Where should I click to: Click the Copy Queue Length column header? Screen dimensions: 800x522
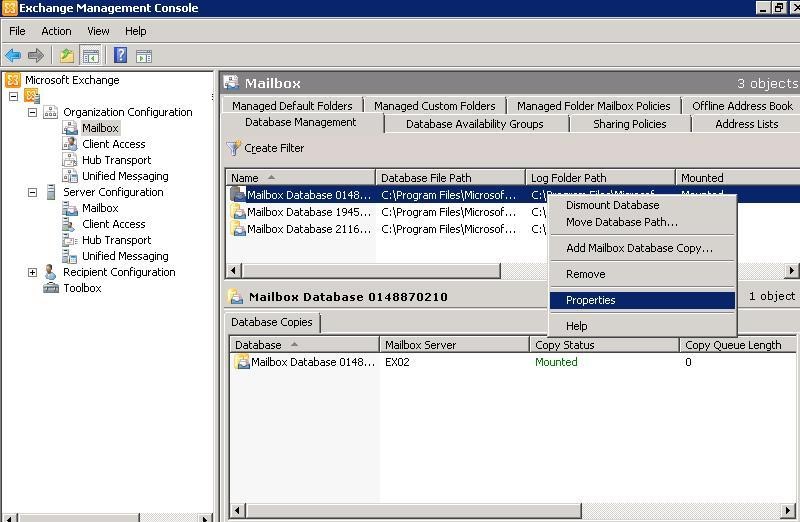pos(737,345)
